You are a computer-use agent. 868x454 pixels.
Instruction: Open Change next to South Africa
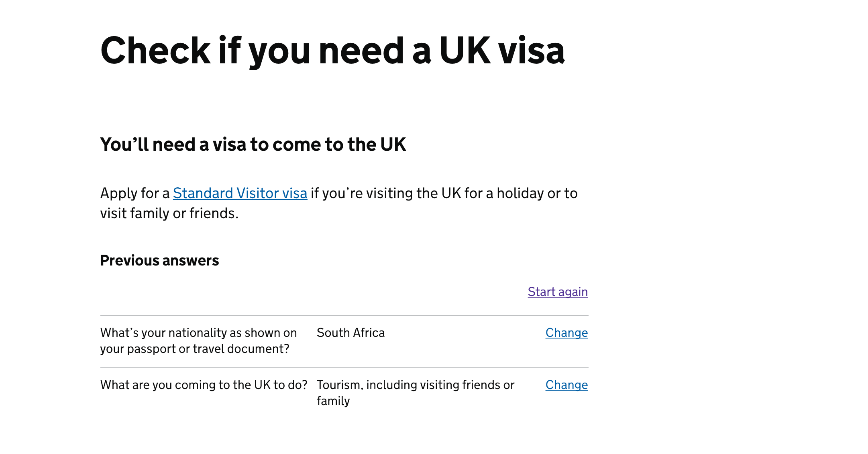[566, 332]
